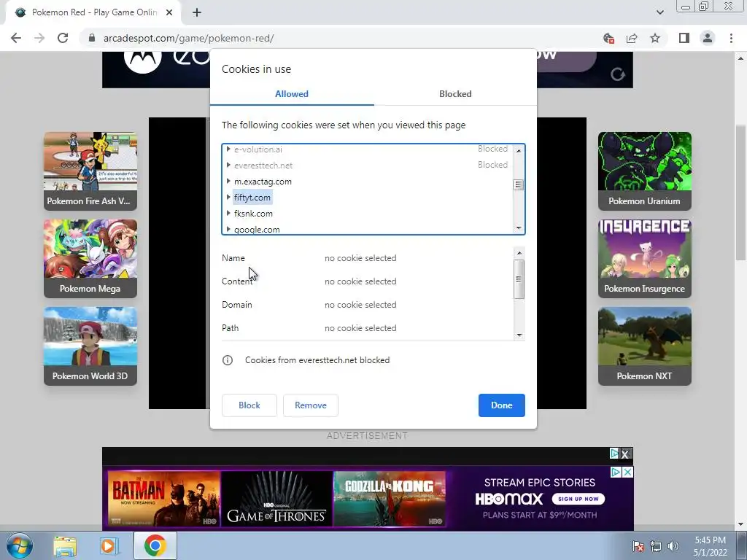The width and height of the screenshot is (747, 560).
Task: Click the Remove button
Action: click(x=311, y=405)
